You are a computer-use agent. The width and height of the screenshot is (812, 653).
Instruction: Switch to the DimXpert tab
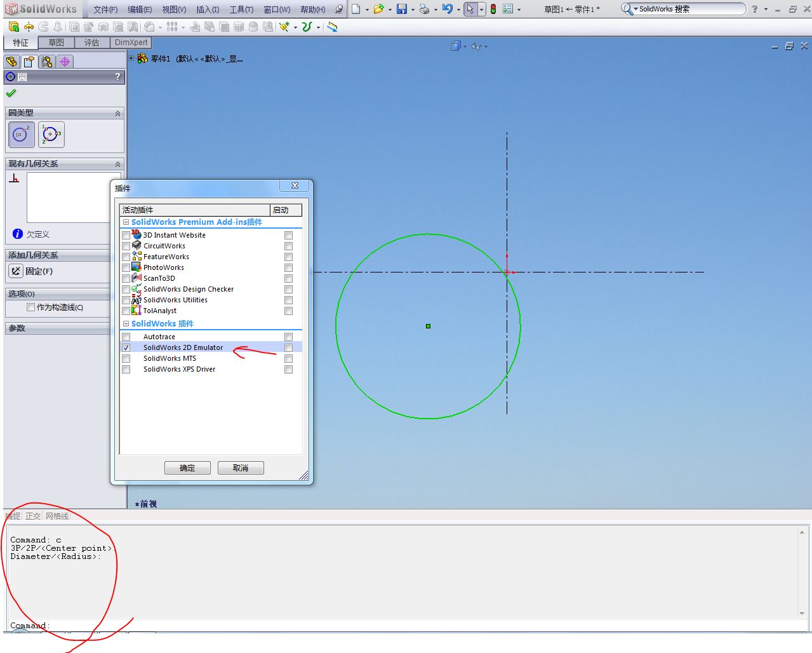[x=131, y=43]
